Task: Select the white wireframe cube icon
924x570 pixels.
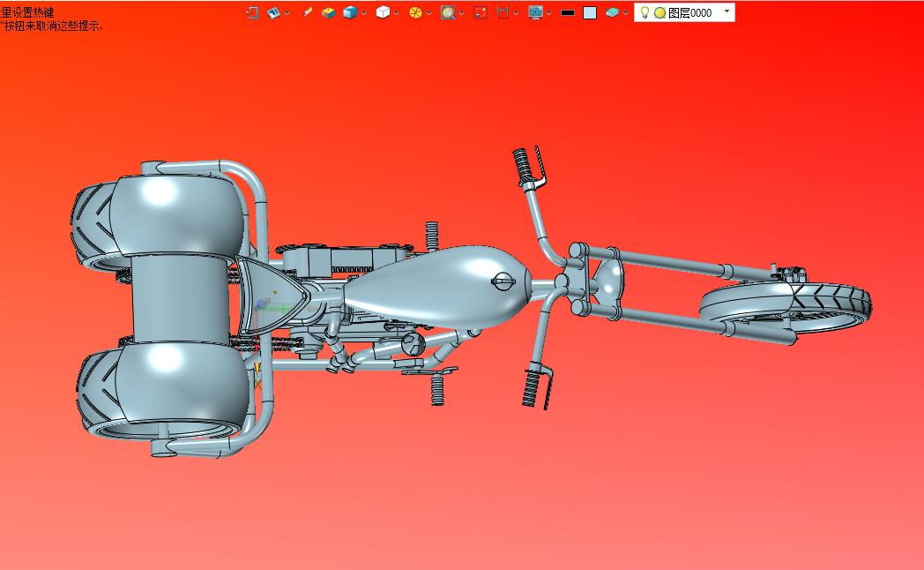Action: coord(383,12)
